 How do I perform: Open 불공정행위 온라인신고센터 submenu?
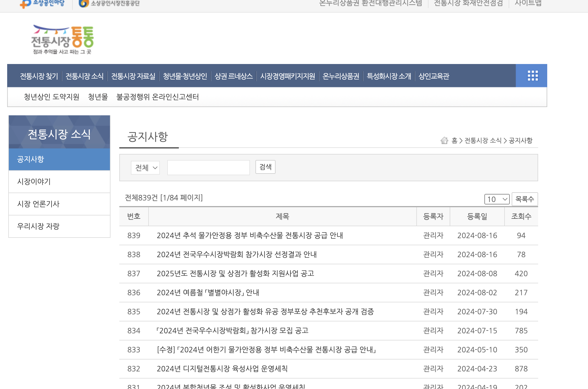point(157,97)
